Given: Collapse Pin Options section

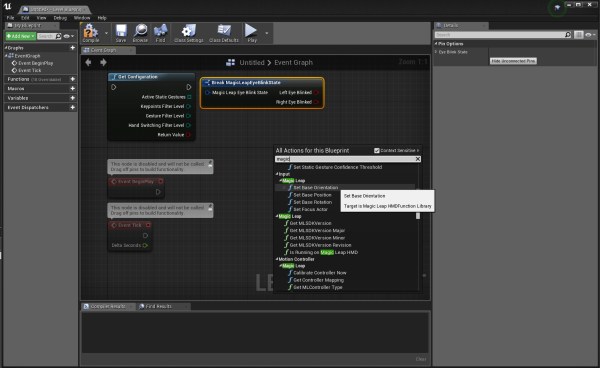Looking at the screenshot, I should coord(436,44).
